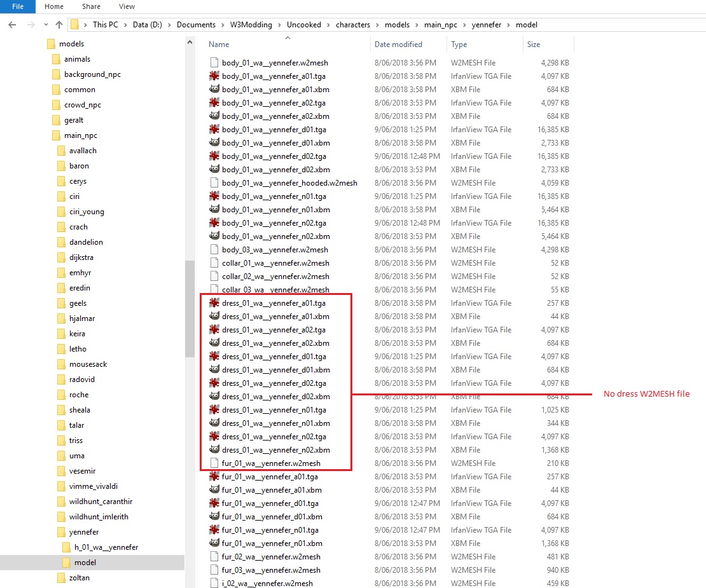The height and width of the screenshot is (588, 706).
Task: Select the GIMP icon for dress_01_wa__yennefer_a02.xbm
Action: tap(214, 343)
